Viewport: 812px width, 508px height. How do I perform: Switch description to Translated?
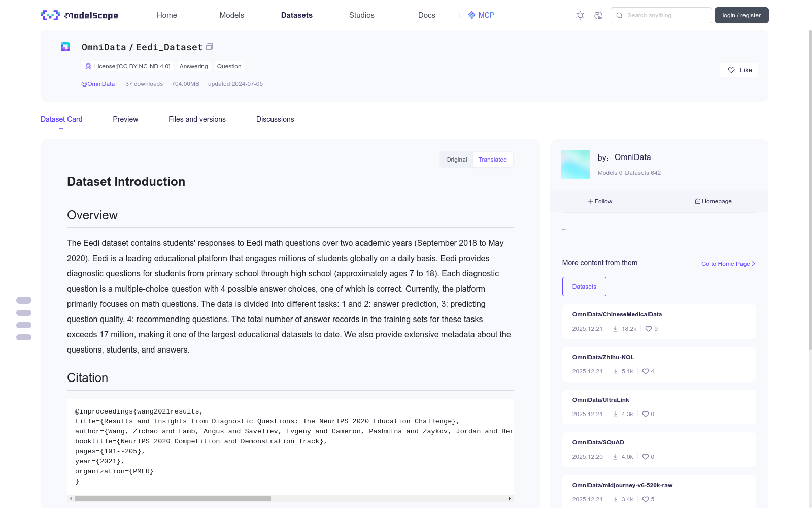493,160
